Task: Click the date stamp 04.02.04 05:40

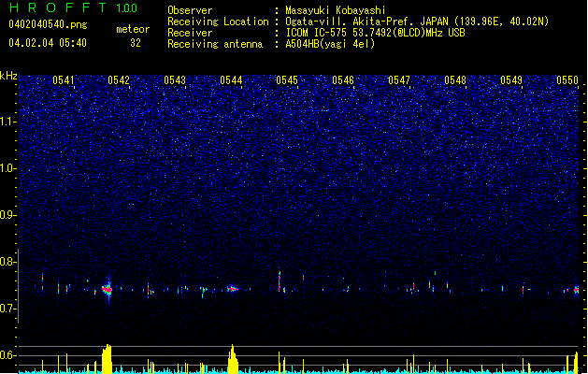Action: point(48,43)
